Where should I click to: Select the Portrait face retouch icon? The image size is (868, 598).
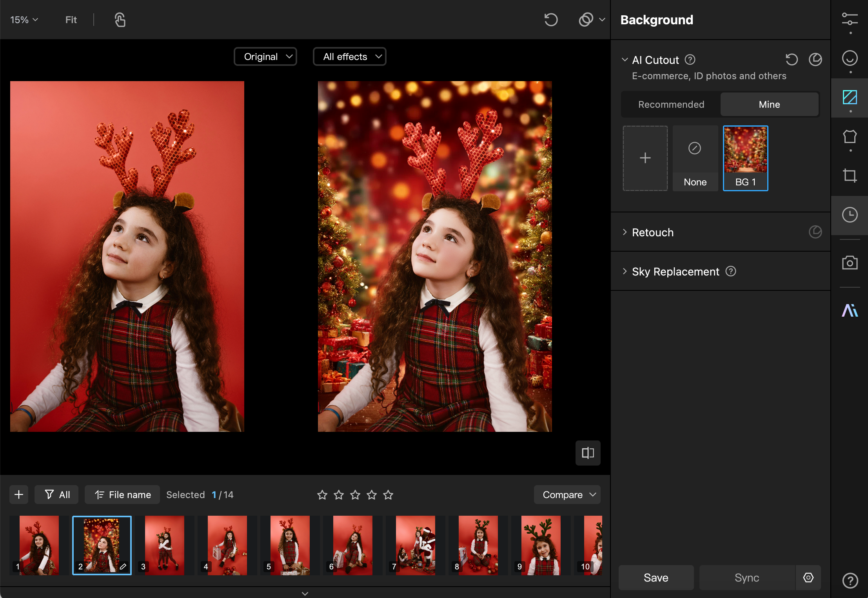(x=849, y=58)
